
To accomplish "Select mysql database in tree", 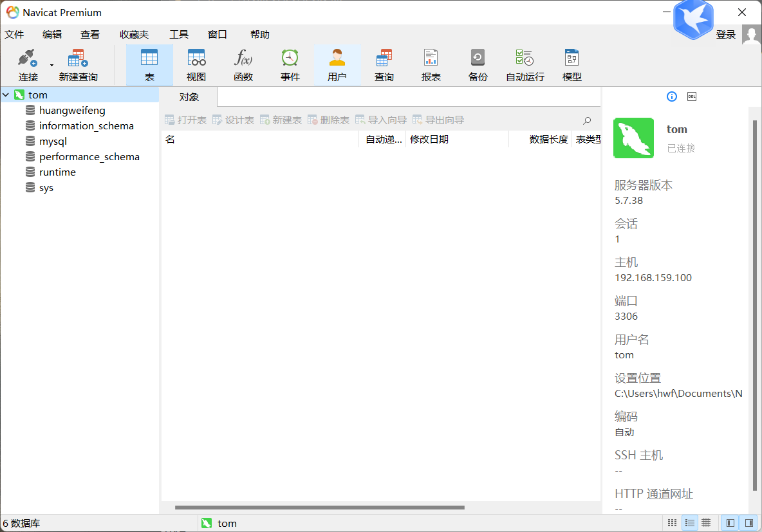I will coord(53,142).
